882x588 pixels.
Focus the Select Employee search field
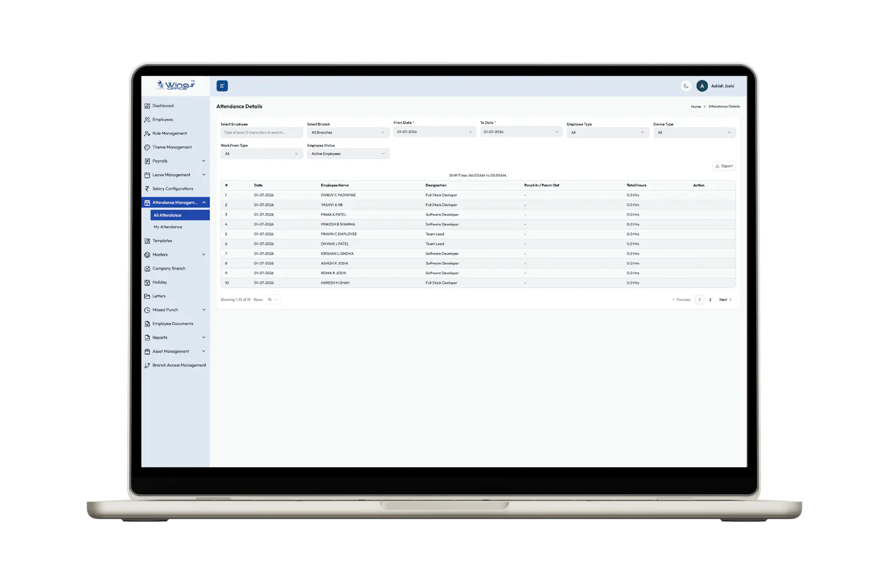(261, 132)
